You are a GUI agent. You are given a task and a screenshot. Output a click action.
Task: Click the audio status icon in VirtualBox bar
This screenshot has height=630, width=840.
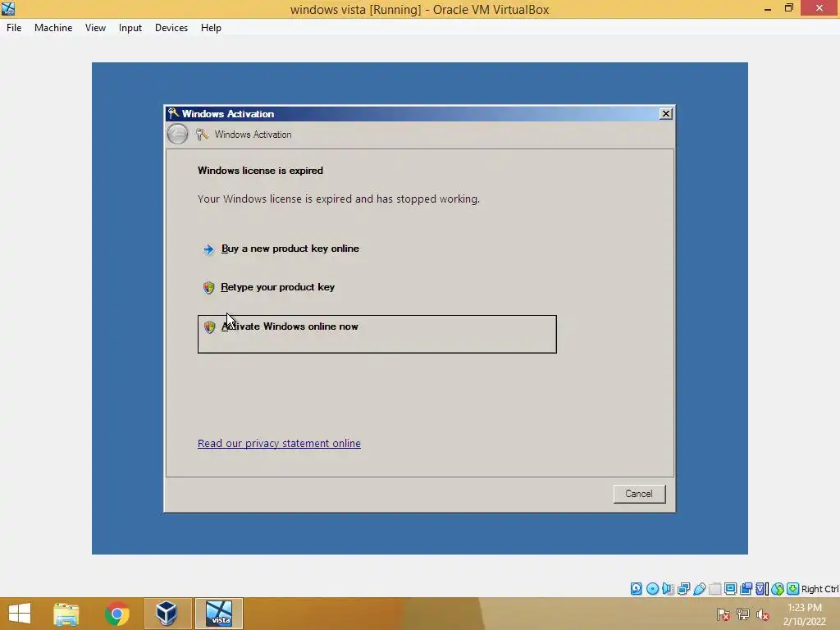(668, 589)
